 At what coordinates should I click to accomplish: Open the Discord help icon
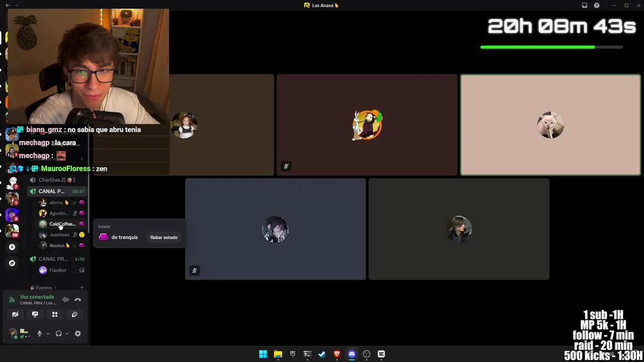(x=597, y=6)
